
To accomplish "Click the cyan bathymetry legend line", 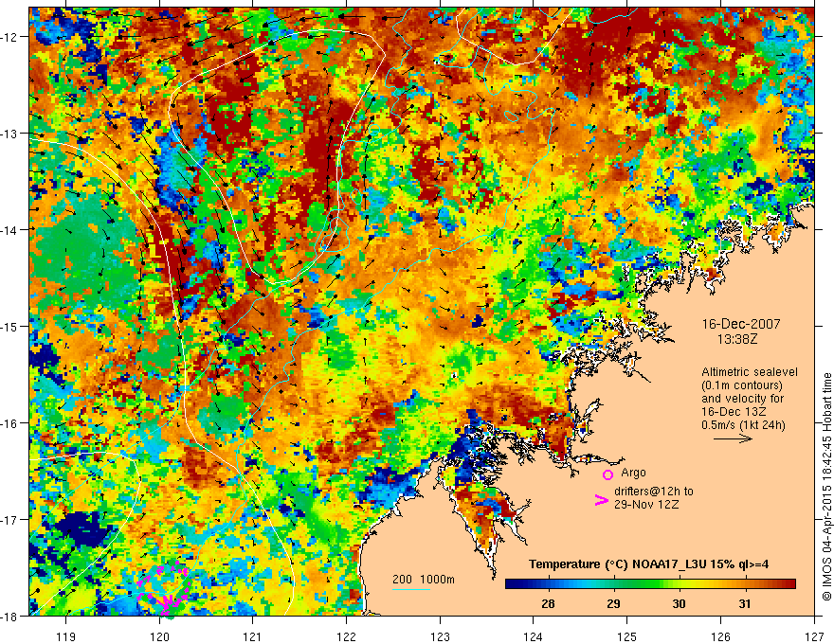I will point(411,589).
